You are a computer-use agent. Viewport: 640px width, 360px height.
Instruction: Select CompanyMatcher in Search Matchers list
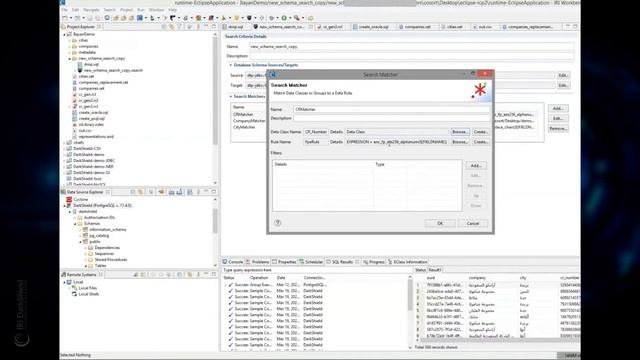(x=249, y=121)
